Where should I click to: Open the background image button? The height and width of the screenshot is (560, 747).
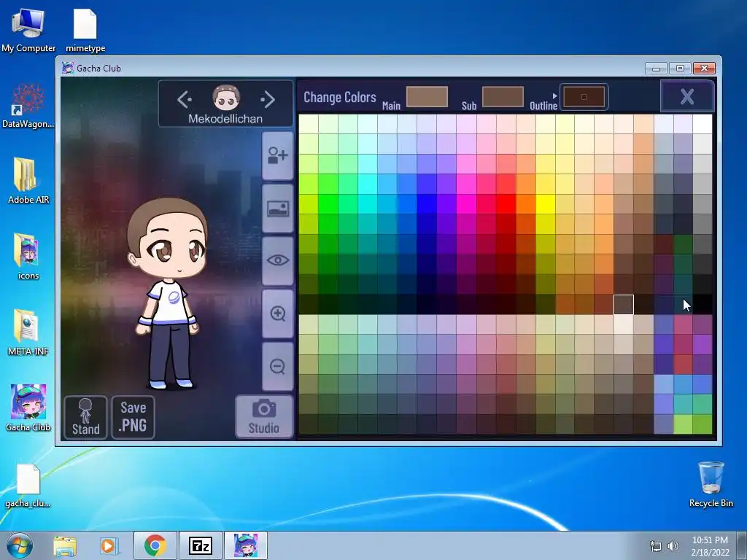(278, 209)
